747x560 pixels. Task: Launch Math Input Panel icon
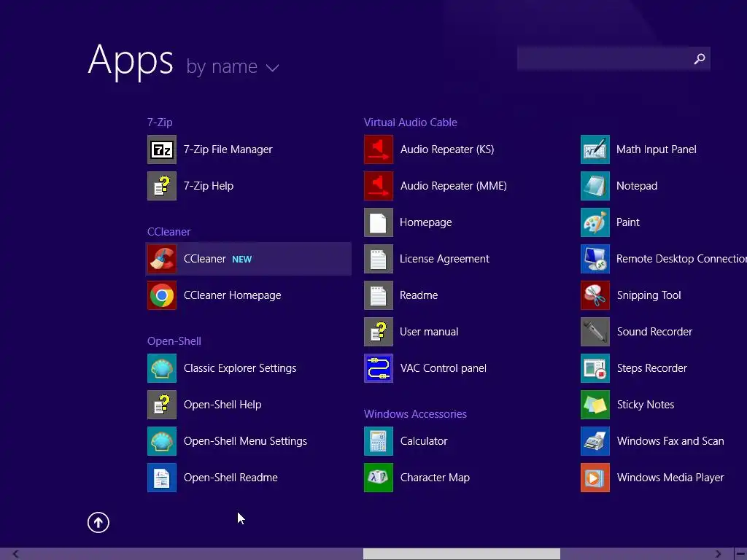click(595, 149)
